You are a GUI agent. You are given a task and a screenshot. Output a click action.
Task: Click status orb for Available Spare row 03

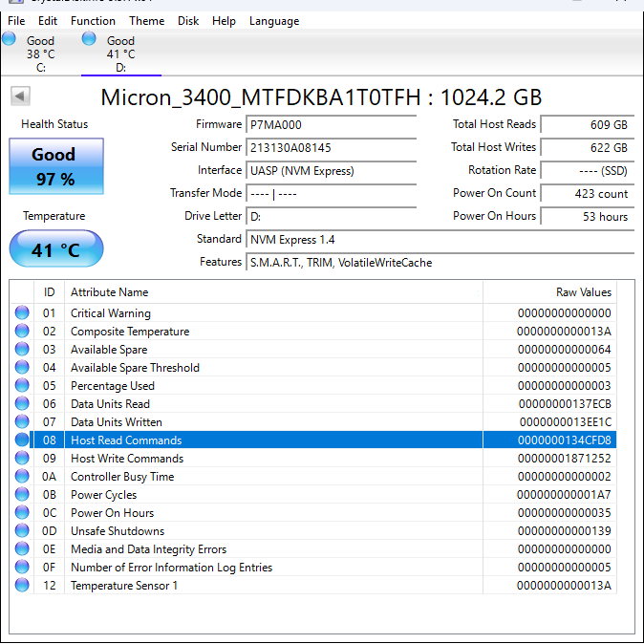(x=22, y=349)
